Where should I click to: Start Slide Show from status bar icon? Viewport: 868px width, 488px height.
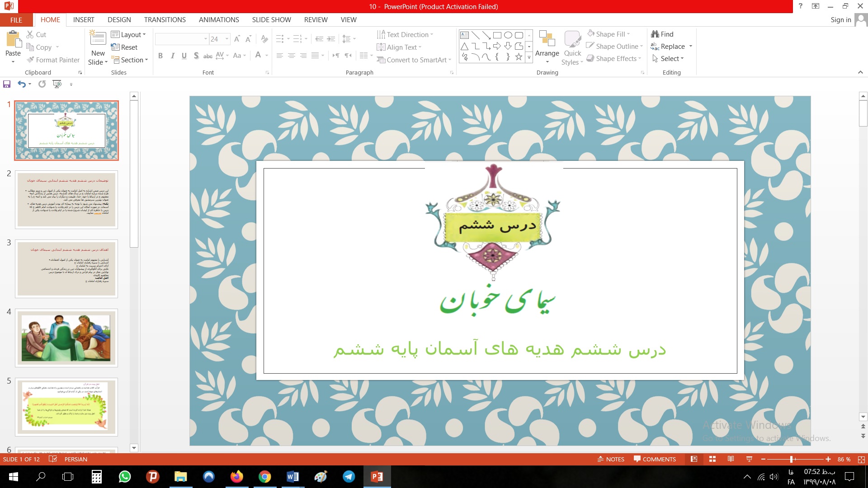point(749,459)
